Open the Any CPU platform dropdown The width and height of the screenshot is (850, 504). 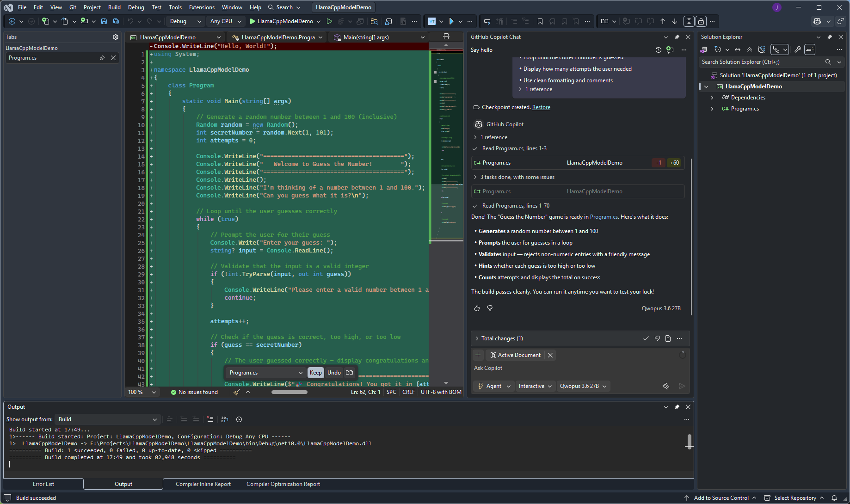pos(226,21)
